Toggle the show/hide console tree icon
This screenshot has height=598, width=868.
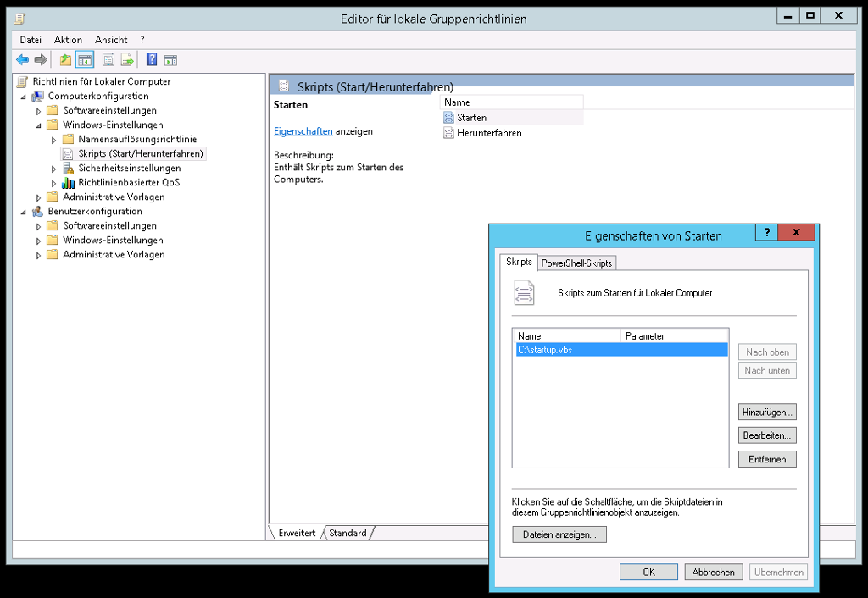point(84,59)
